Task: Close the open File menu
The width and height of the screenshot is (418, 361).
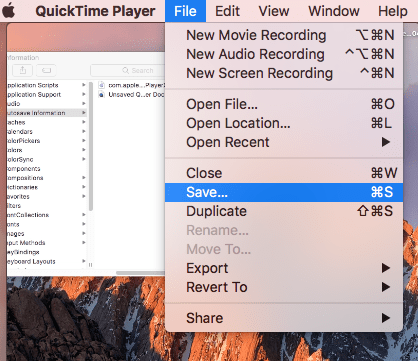Action: pyautogui.click(x=185, y=11)
